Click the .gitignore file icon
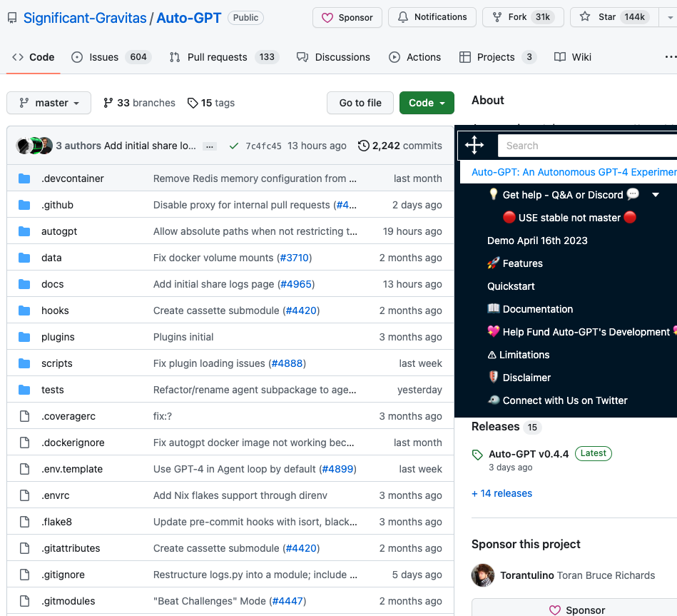 (24, 575)
